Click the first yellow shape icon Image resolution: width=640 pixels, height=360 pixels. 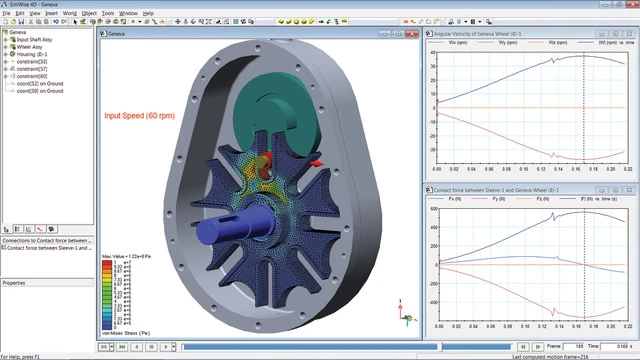[x=281, y=22]
